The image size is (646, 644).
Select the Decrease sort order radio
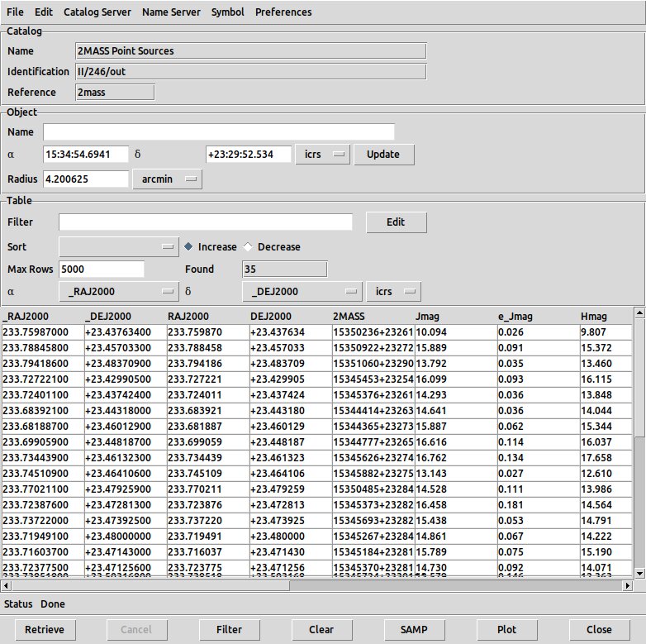pyautogui.click(x=272, y=246)
